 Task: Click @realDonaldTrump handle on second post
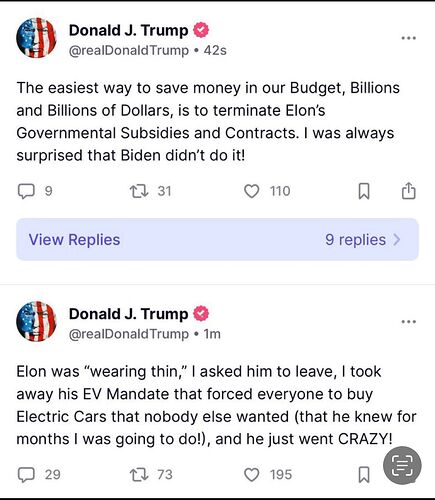(129, 334)
